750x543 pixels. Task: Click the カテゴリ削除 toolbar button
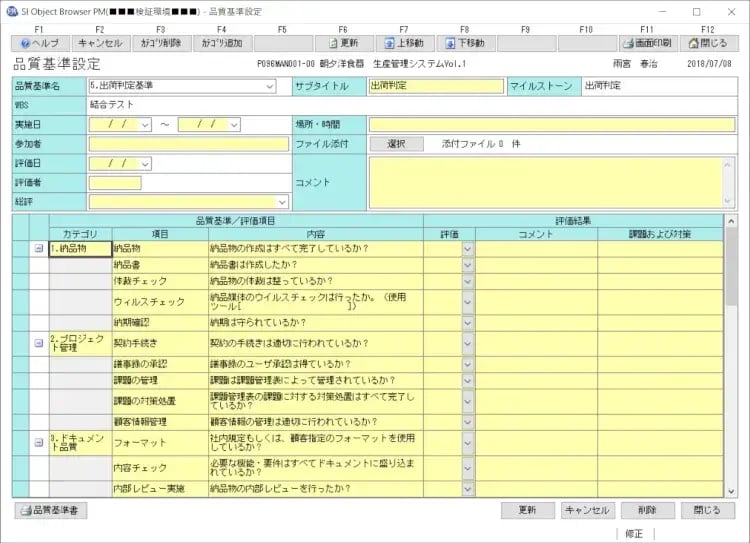[161, 44]
